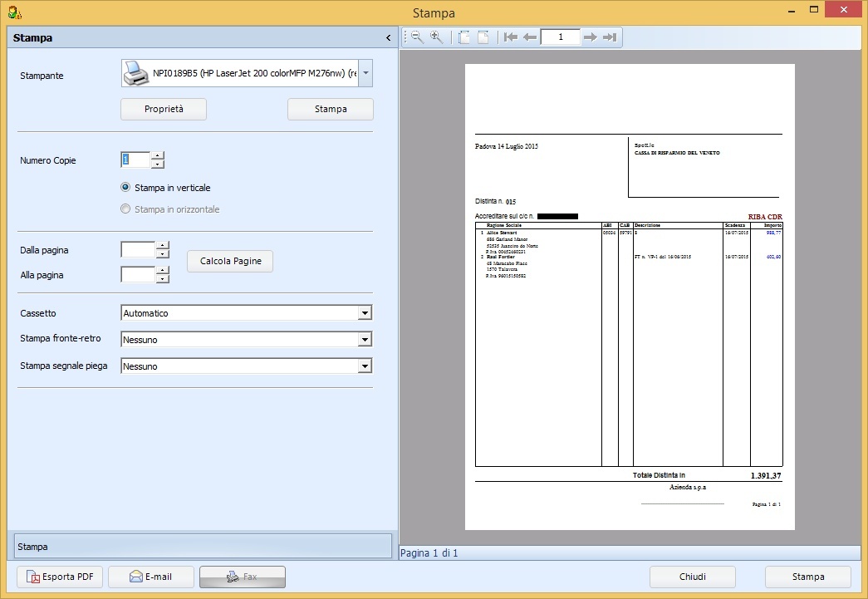Image resolution: width=868 pixels, height=599 pixels.
Task: Increase Numero Copie with up arrow
Action: click(158, 155)
